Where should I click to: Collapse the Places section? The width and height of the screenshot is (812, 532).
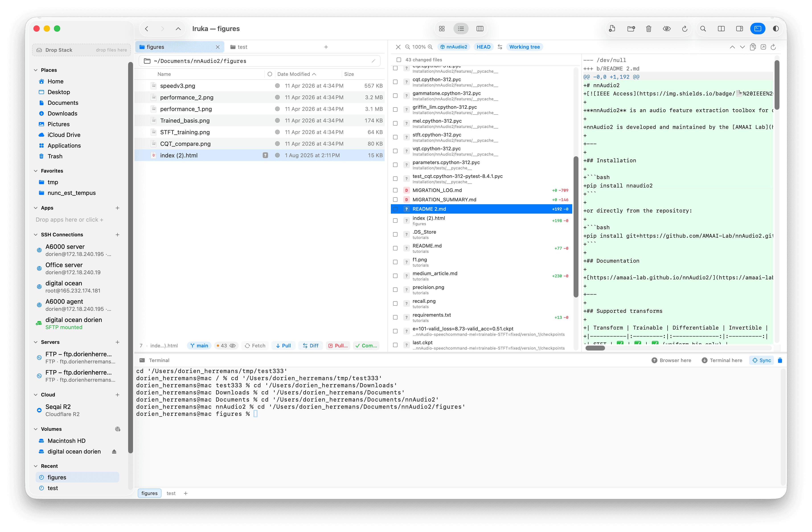coord(36,70)
